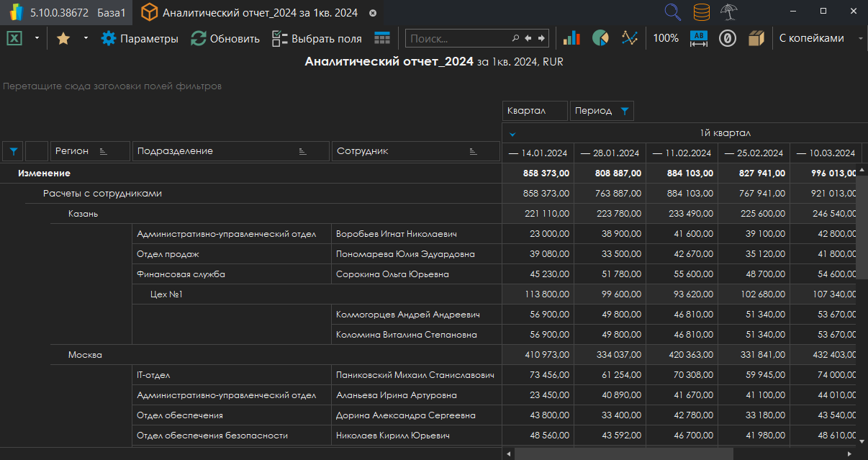Open the Параметры settings
Screen dimensions: 868x460
pos(140,39)
